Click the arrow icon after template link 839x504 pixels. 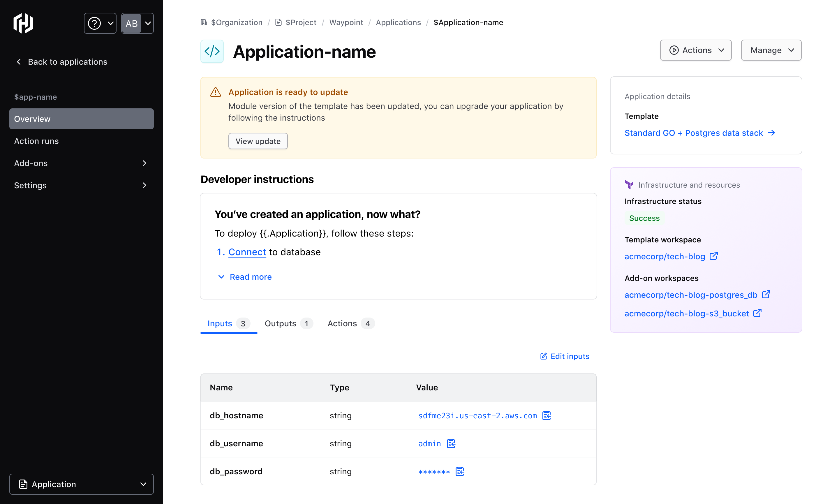coord(771,133)
